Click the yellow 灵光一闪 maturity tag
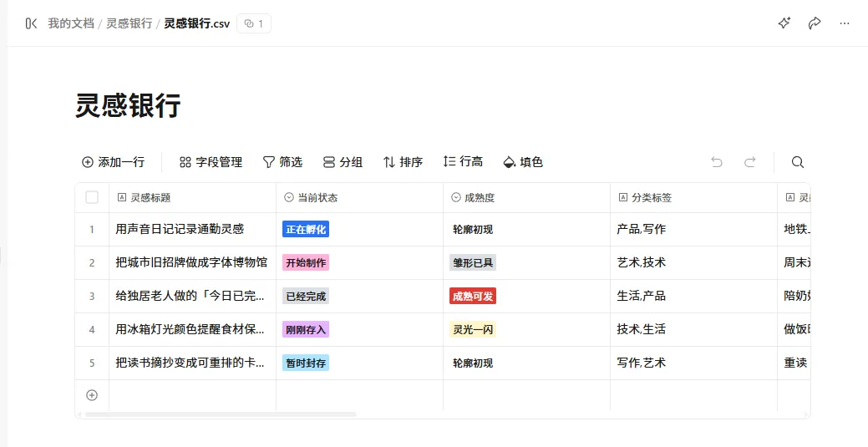Image resolution: width=868 pixels, height=447 pixels. click(473, 329)
